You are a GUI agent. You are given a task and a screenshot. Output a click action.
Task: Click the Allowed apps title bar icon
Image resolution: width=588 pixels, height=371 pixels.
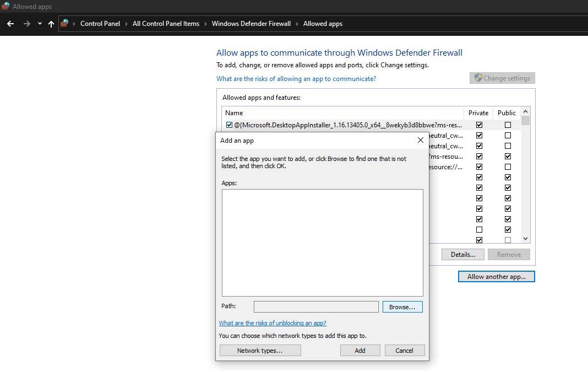point(6,6)
